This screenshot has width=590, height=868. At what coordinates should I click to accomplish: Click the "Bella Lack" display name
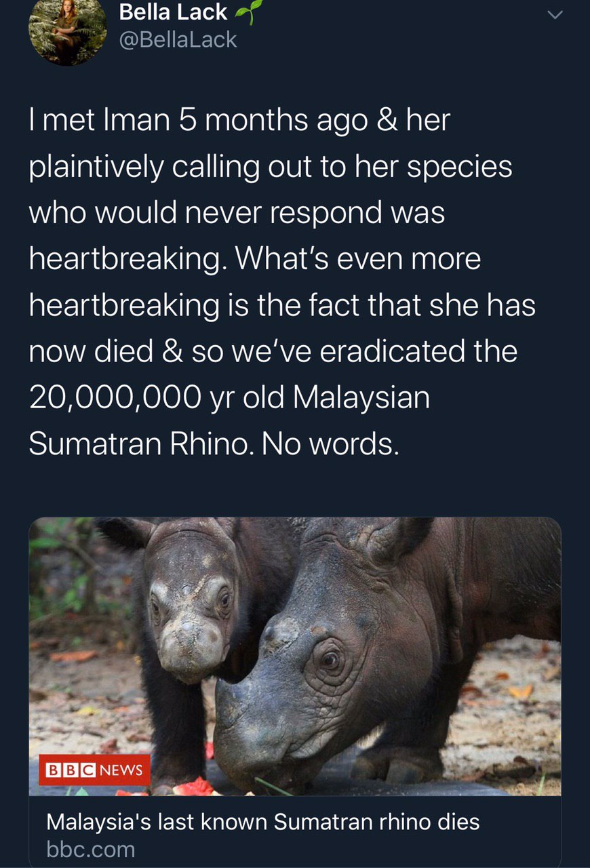click(173, 12)
